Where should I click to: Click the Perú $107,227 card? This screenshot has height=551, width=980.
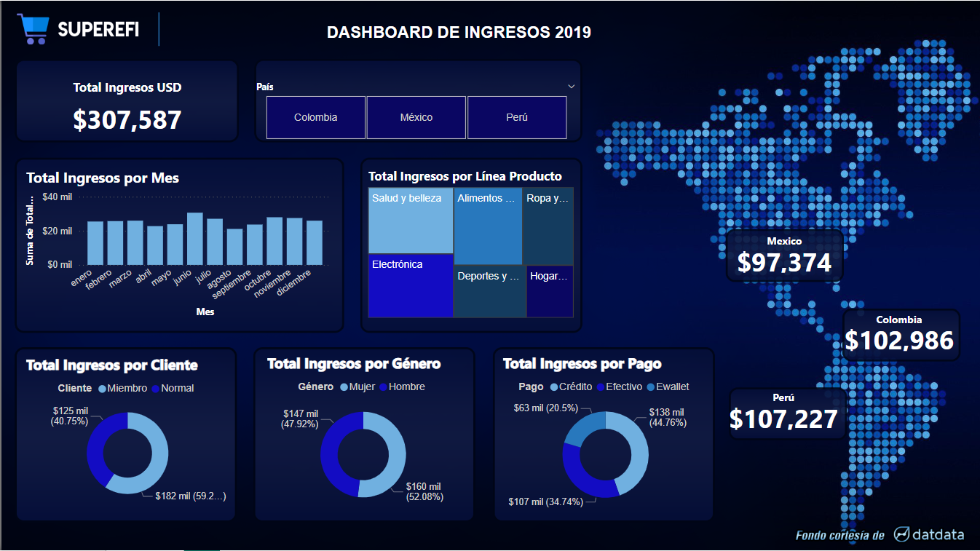coord(788,413)
